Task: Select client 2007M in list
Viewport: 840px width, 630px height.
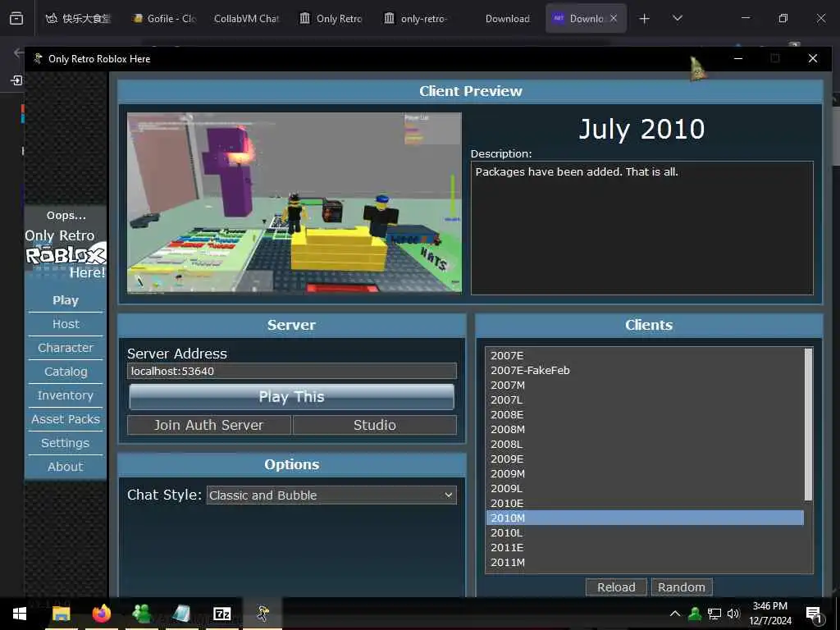Action: point(645,386)
